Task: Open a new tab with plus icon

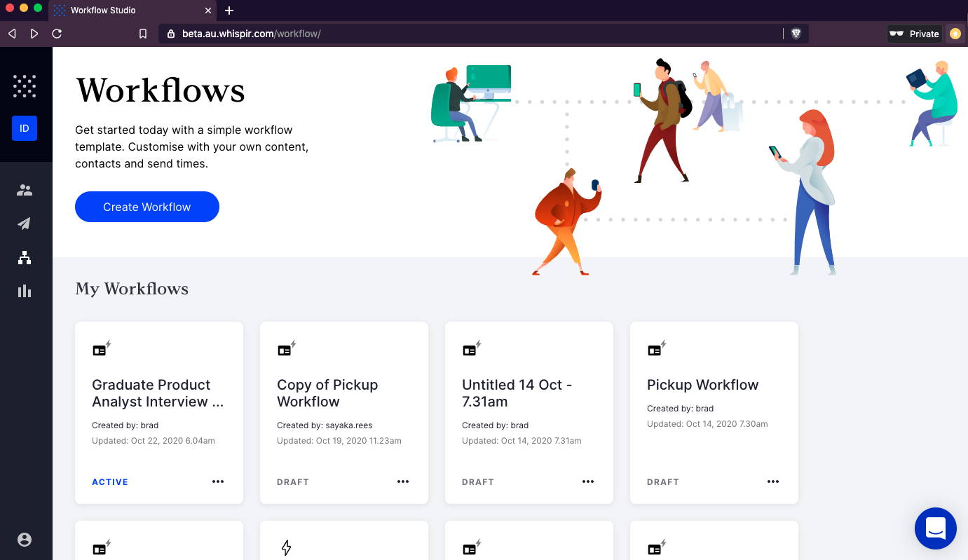Action: (229, 11)
